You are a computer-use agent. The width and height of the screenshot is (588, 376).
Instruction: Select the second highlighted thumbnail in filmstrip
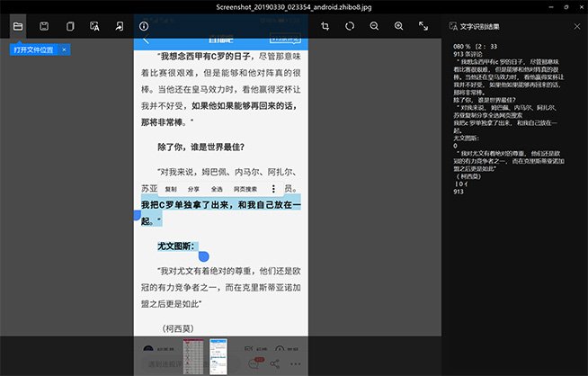[218, 355]
